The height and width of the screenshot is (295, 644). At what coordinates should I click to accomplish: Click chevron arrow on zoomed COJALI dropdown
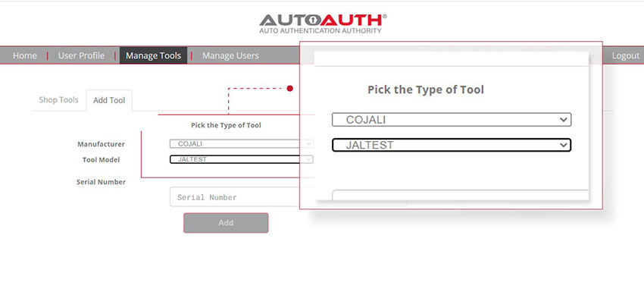point(564,120)
